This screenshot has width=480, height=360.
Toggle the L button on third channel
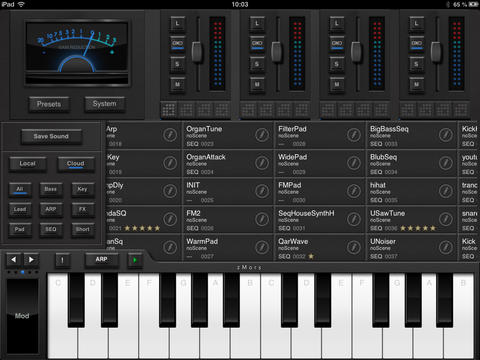(337, 24)
